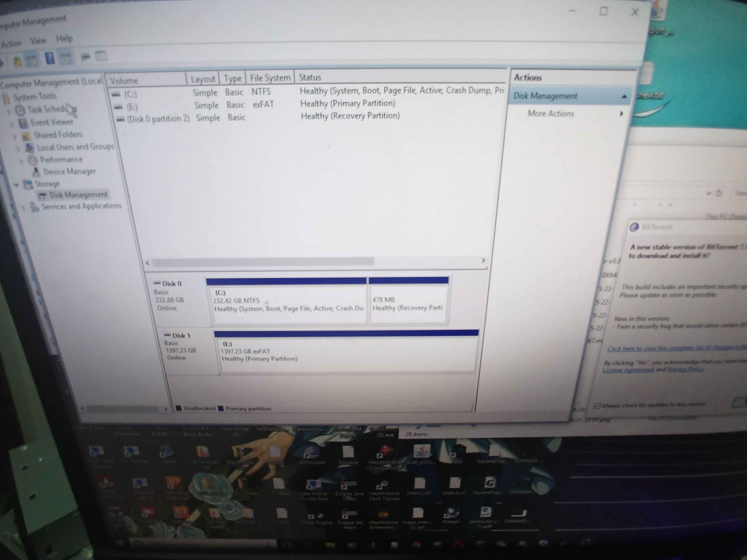Open Device Manager from the tree

click(64, 172)
